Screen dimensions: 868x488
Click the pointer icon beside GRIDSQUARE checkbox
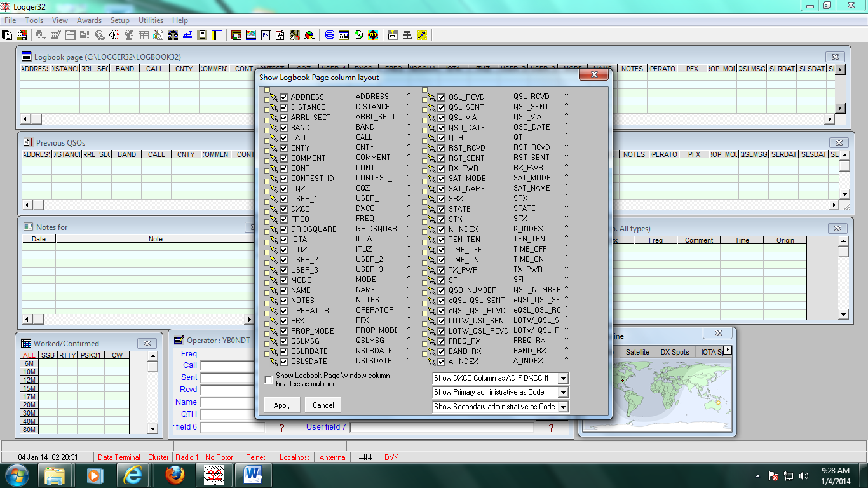[274, 229]
